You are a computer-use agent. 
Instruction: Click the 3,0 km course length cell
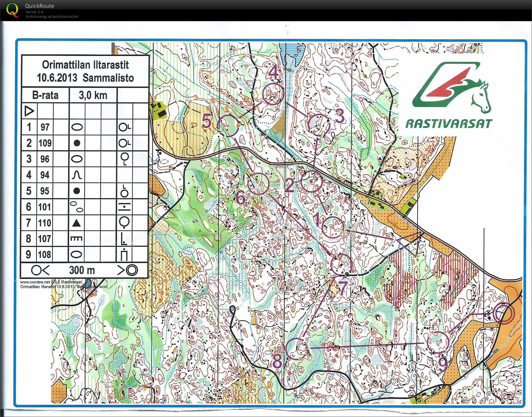click(x=93, y=95)
